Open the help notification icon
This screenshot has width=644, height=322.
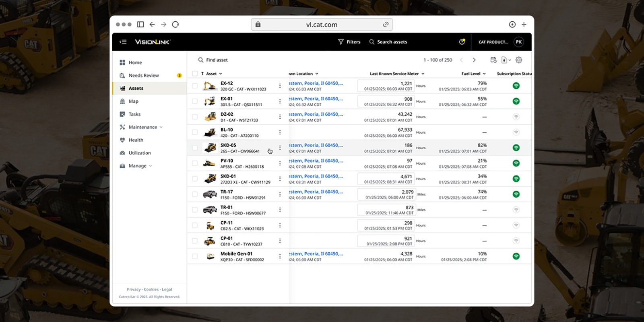(462, 42)
